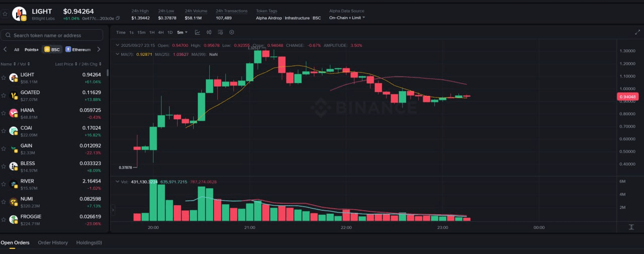Open NUMI token at 0.082598
644x254 pixels.
(54, 202)
